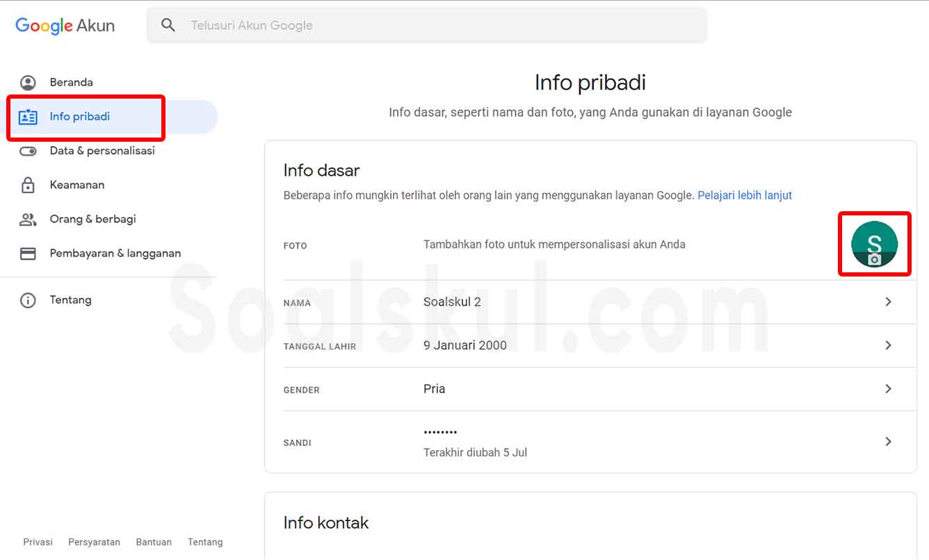Click the Tentang info circle icon

coord(28,300)
